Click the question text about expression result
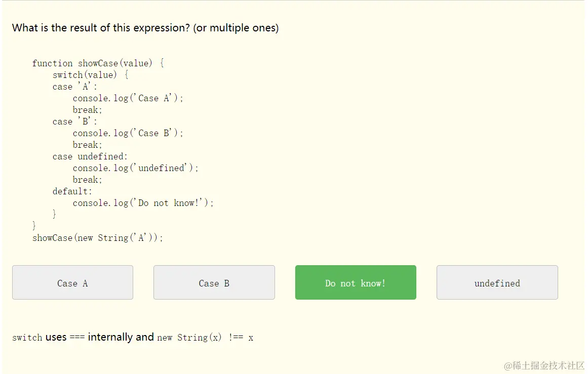 click(145, 28)
